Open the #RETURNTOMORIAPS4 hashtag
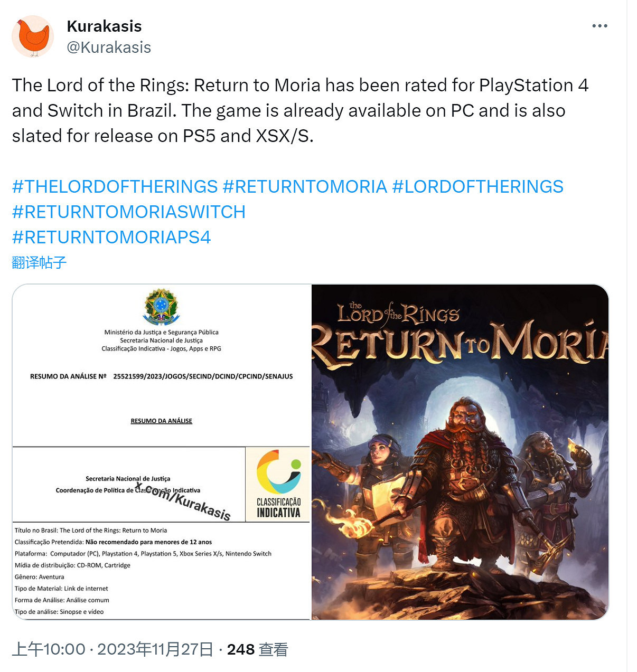The image size is (637, 672). tap(111, 237)
